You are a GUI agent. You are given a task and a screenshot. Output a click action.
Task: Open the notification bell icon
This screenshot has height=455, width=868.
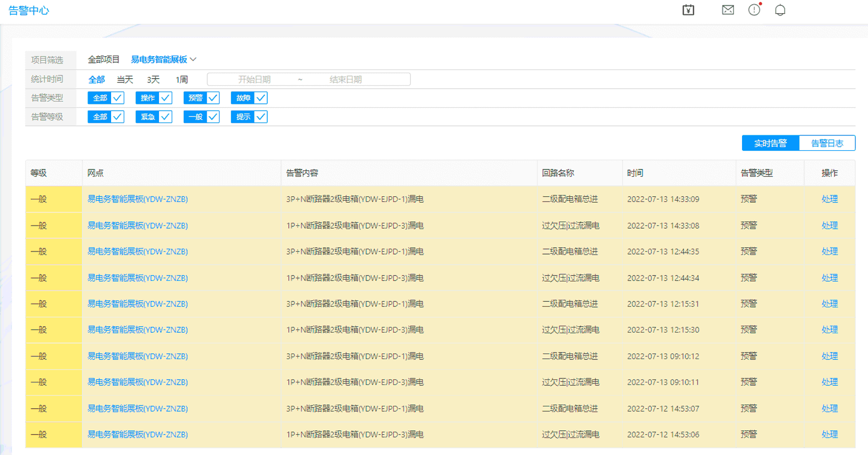[780, 10]
